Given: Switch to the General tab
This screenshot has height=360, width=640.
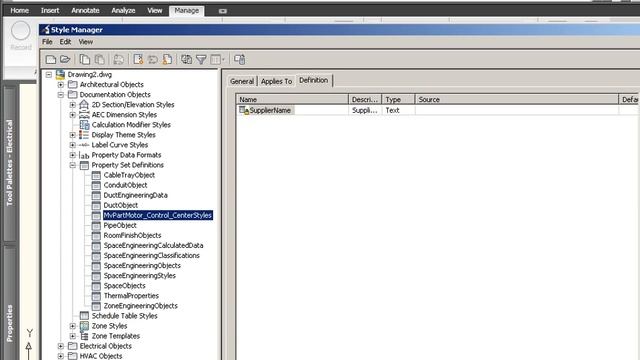Looking at the screenshot, I should pos(242,81).
